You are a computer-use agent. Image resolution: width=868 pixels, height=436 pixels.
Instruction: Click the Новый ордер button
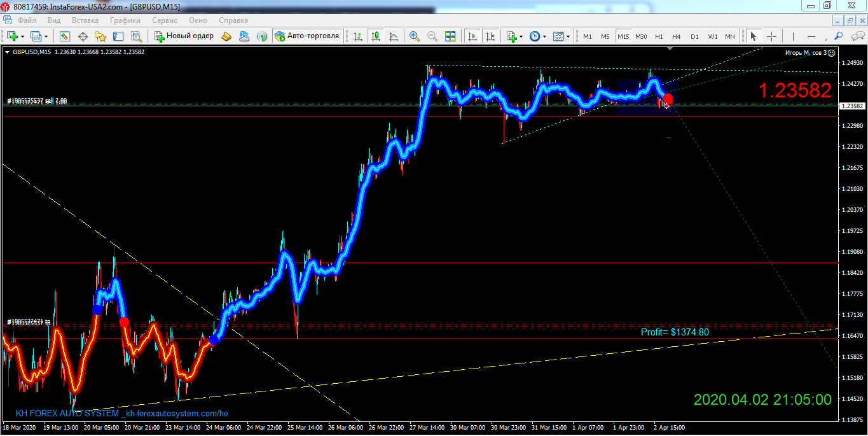point(185,36)
